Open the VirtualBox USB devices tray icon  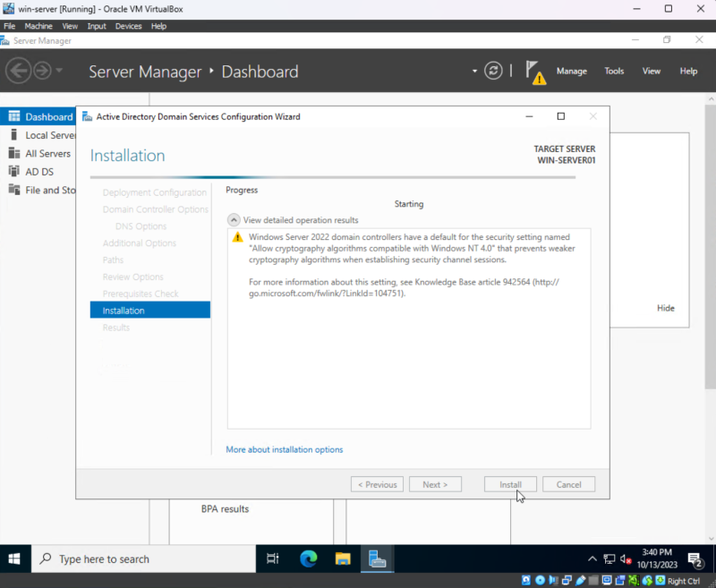coord(583,580)
